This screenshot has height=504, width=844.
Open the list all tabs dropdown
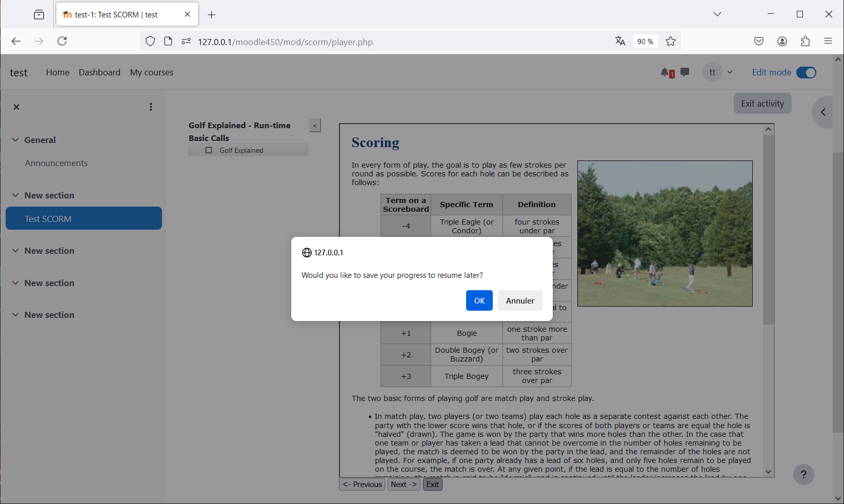tap(717, 14)
